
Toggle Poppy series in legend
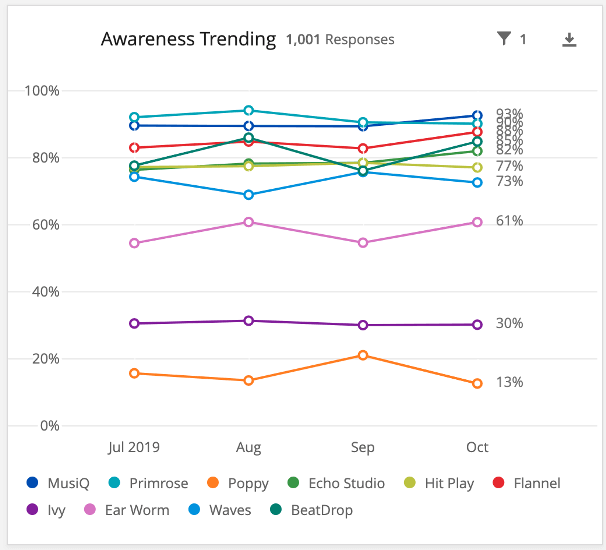pos(238,483)
